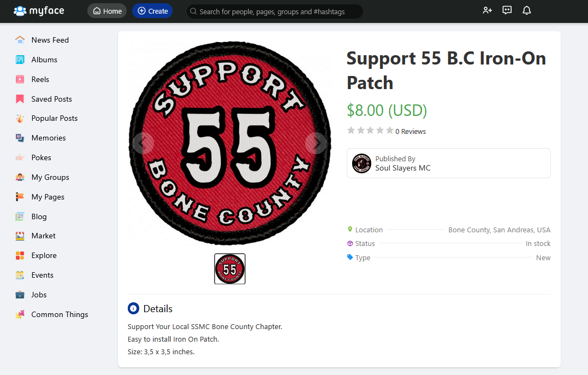Click the search field for people, pages, groups
This screenshot has height=375, width=588.
click(275, 11)
